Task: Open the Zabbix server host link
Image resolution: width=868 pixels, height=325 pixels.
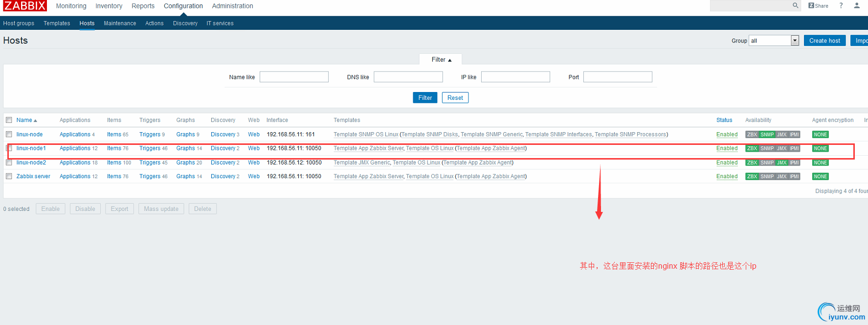Action: tap(33, 177)
